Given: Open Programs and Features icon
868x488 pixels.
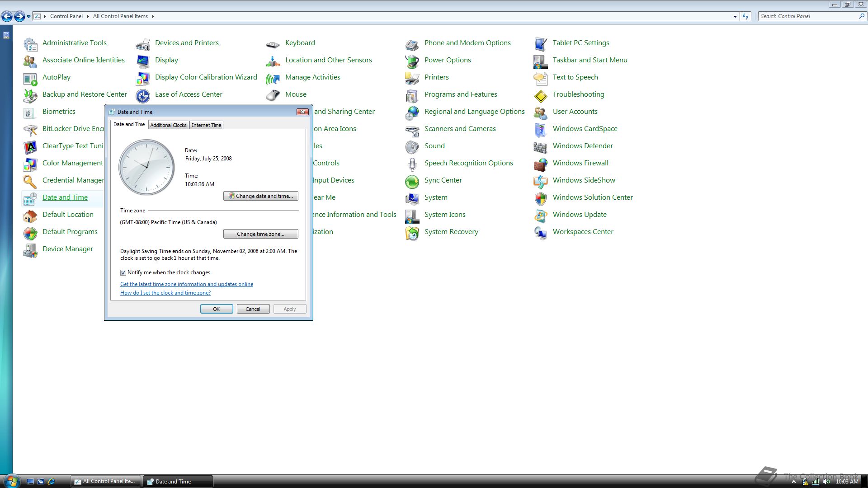Looking at the screenshot, I should 412,95.
